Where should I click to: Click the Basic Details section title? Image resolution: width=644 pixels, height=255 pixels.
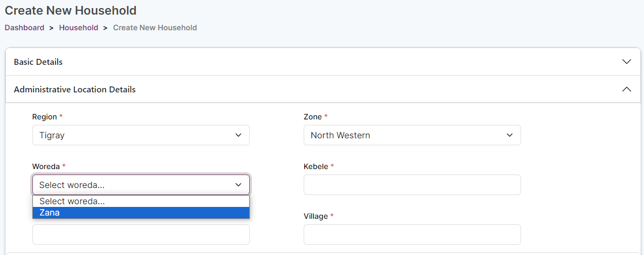(38, 62)
